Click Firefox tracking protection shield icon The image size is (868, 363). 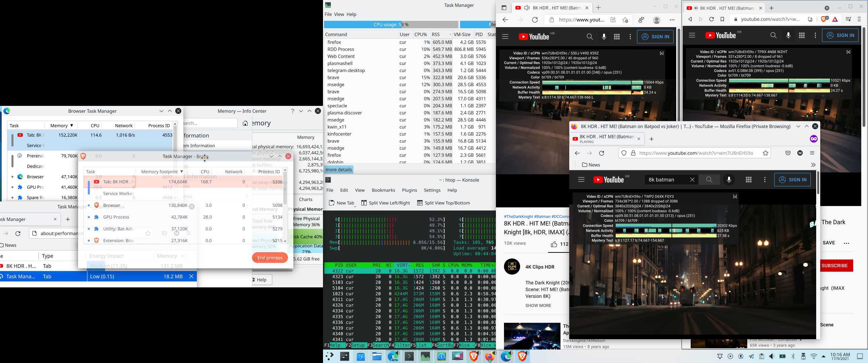point(624,153)
